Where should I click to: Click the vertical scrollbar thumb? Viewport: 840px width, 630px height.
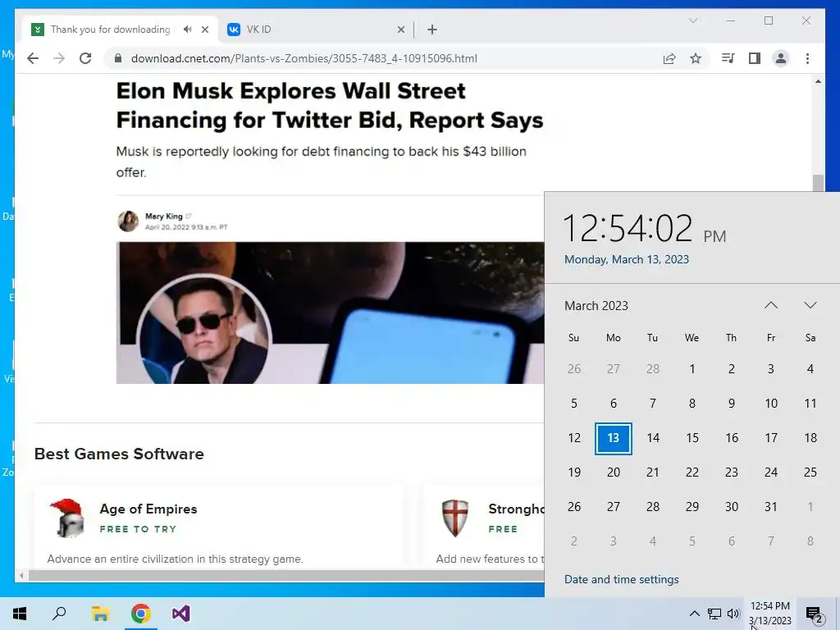[x=818, y=183]
